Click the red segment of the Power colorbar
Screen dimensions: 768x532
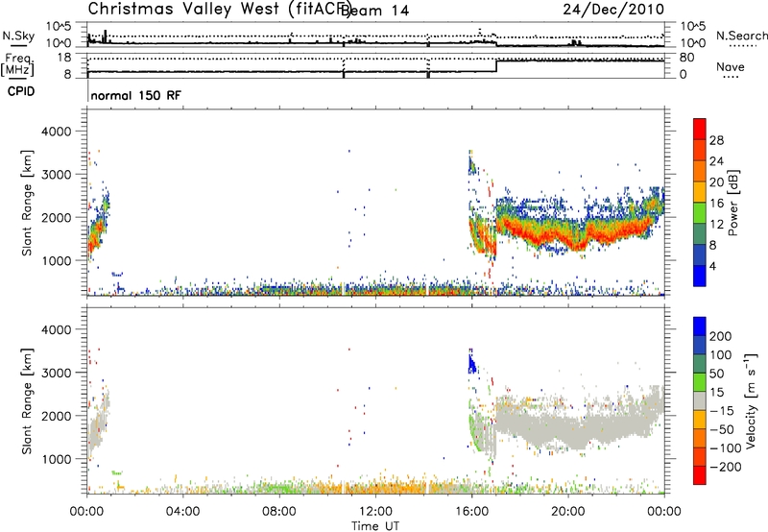(x=700, y=129)
